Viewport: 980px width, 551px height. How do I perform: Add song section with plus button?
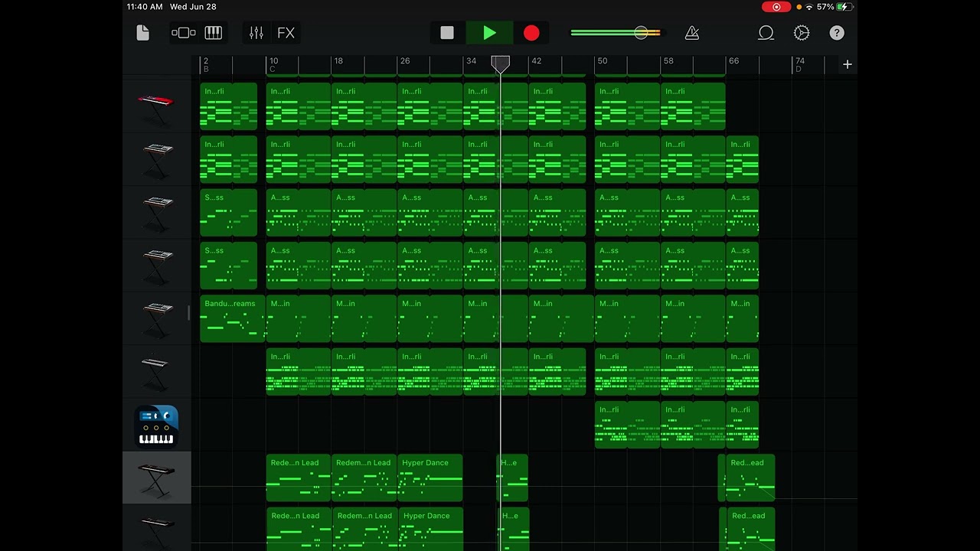(x=847, y=65)
